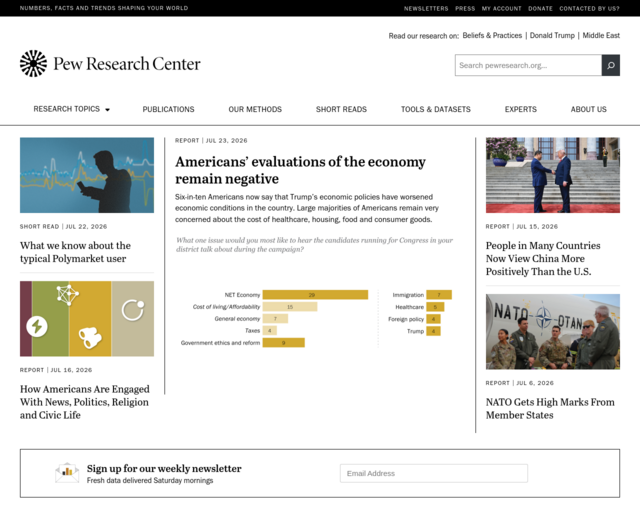Viewport: 640px width, 512px height.
Task: Open 'What we know about the typical Polymarket user'
Action: 76,252
